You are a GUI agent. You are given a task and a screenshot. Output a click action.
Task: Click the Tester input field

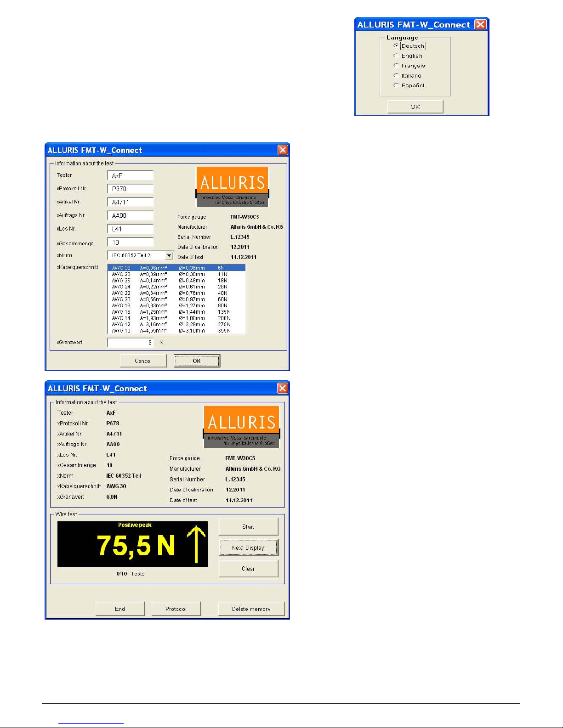131,175
